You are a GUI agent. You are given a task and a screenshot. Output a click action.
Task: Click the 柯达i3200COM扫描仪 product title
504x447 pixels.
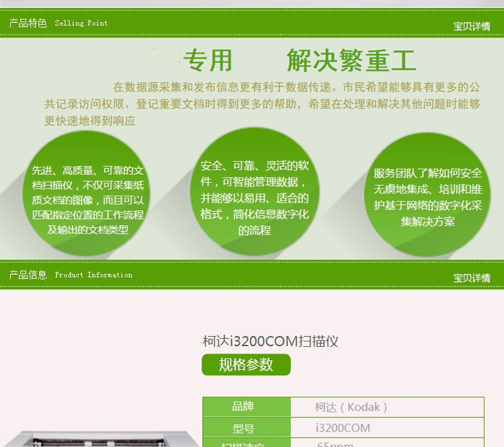pos(270,341)
